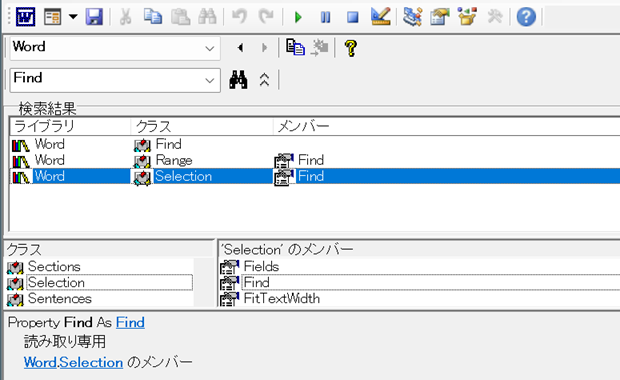Follow the Word.Selection link

pos(73,362)
